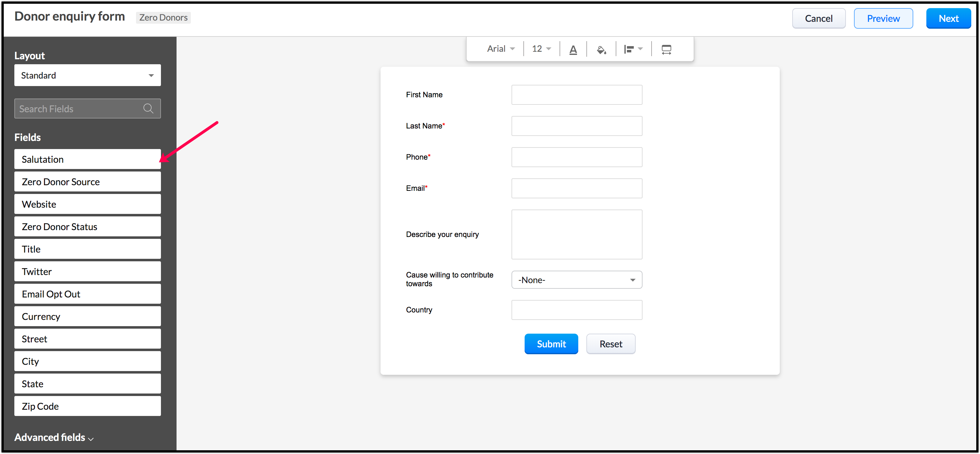
Task: Expand the Cause -None- dropdown
Action: pos(576,280)
